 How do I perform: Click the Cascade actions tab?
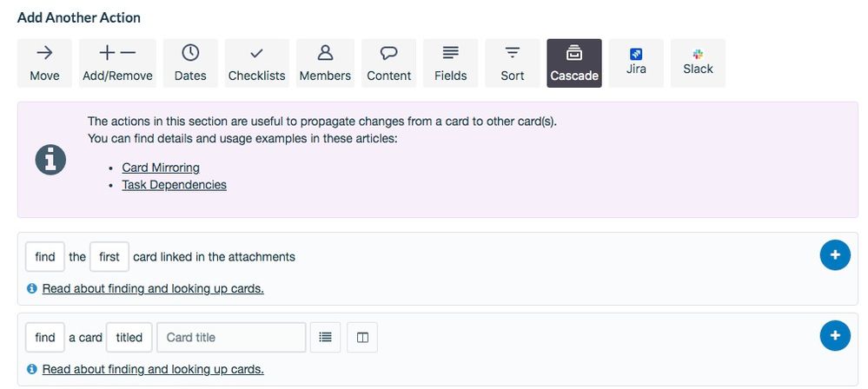click(574, 63)
